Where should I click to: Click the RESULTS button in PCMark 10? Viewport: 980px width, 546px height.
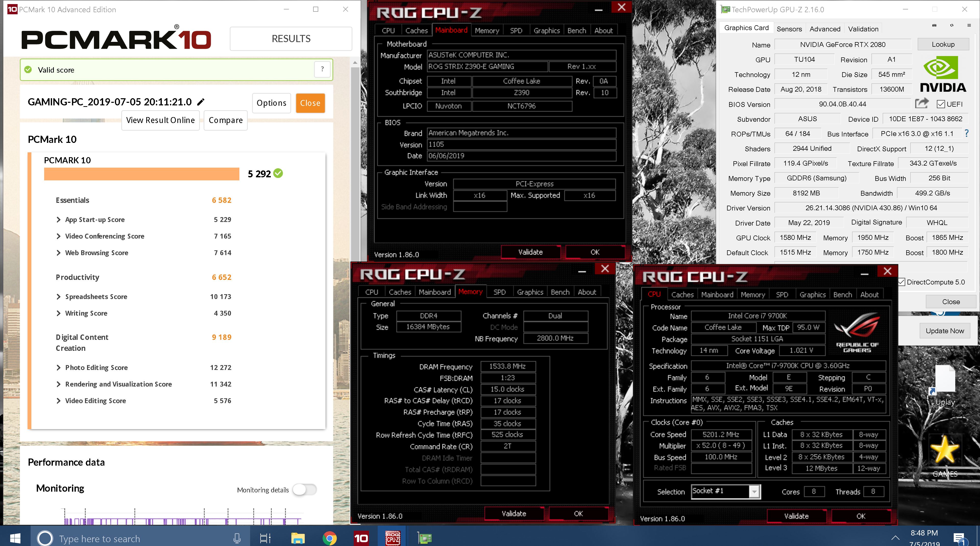(291, 39)
